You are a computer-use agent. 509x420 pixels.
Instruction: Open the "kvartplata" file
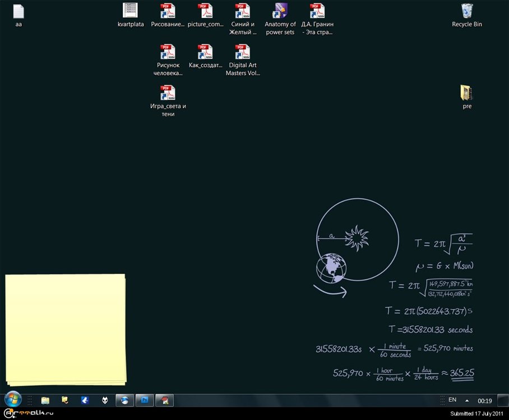coord(131,11)
